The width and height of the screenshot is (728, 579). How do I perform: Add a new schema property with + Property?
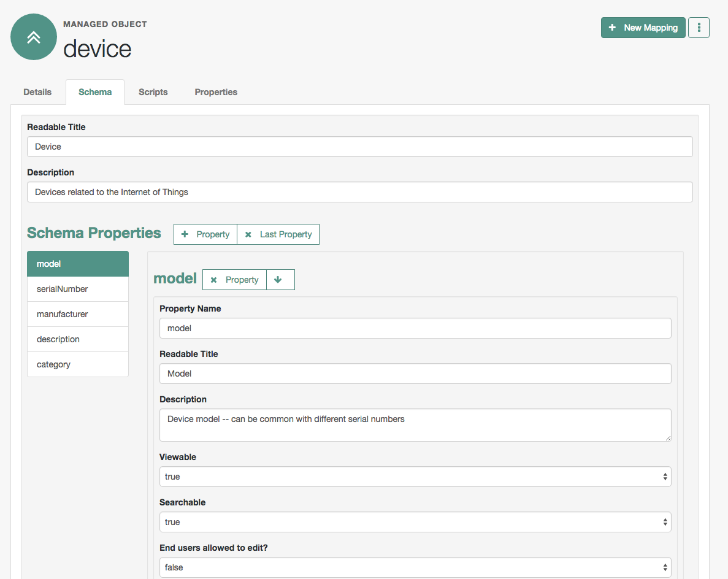click(205, 234)
